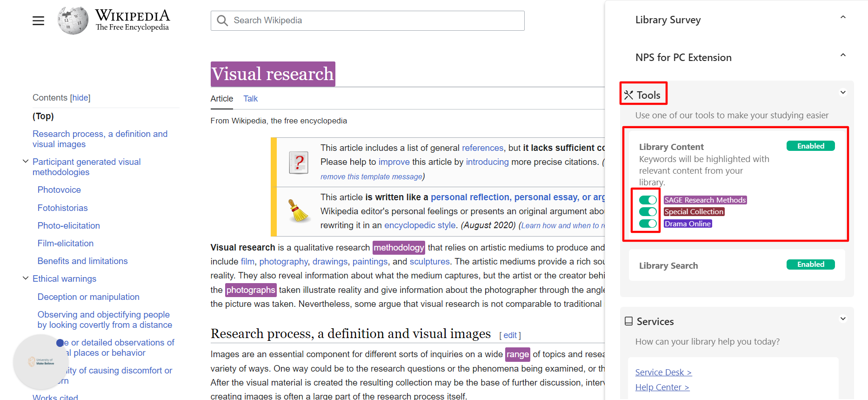This screenshot has width=868, height=400.
Task: Click the question mark notice icon
Action: [299, 163]
